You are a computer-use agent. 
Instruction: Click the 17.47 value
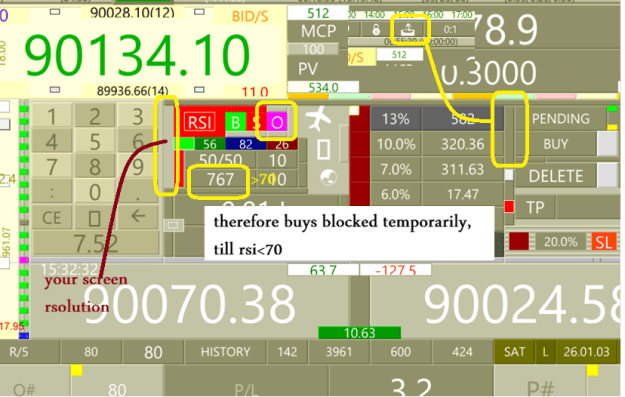click(462, 194)
